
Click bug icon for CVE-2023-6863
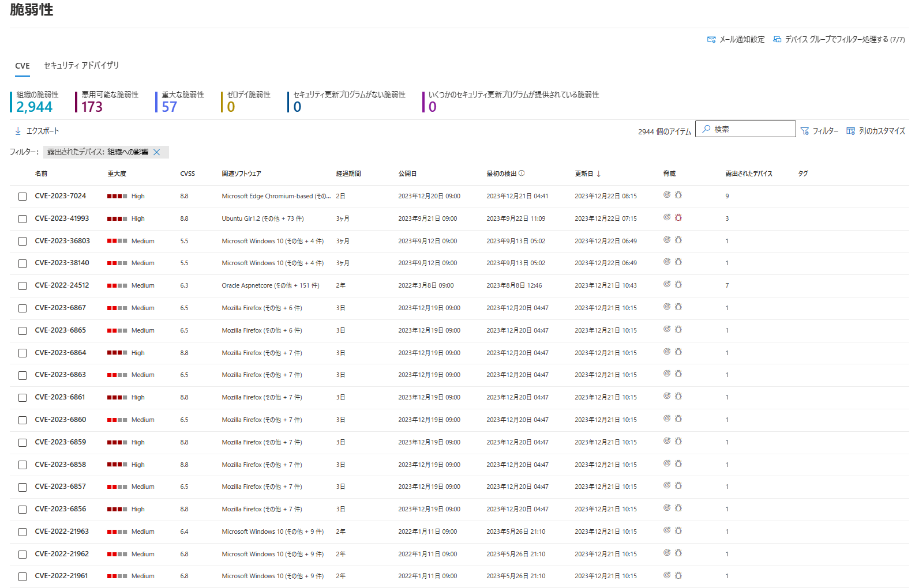[678, 374]
